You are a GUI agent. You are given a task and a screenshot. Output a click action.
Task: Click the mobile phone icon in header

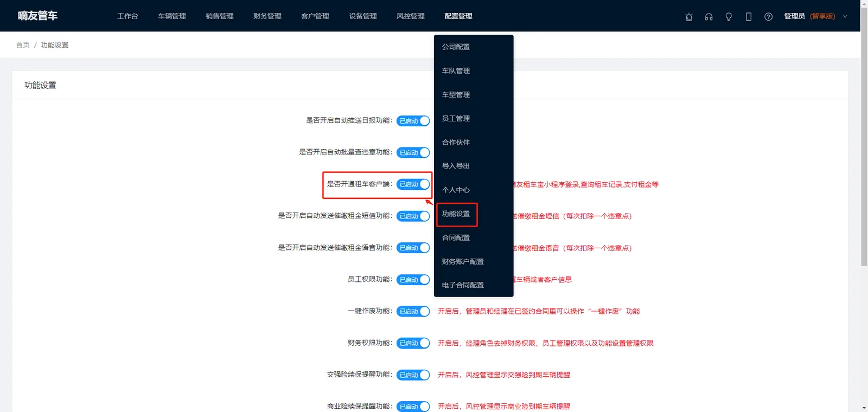749,17
